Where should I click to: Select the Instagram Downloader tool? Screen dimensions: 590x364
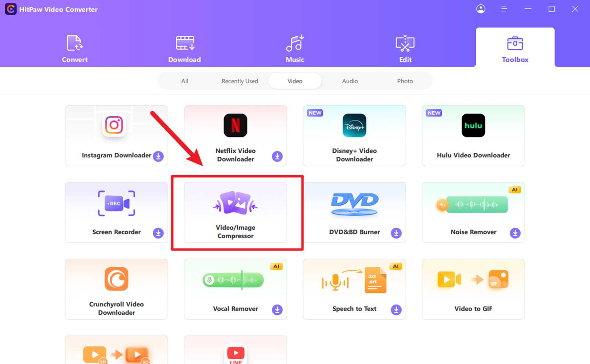(116, 136)
